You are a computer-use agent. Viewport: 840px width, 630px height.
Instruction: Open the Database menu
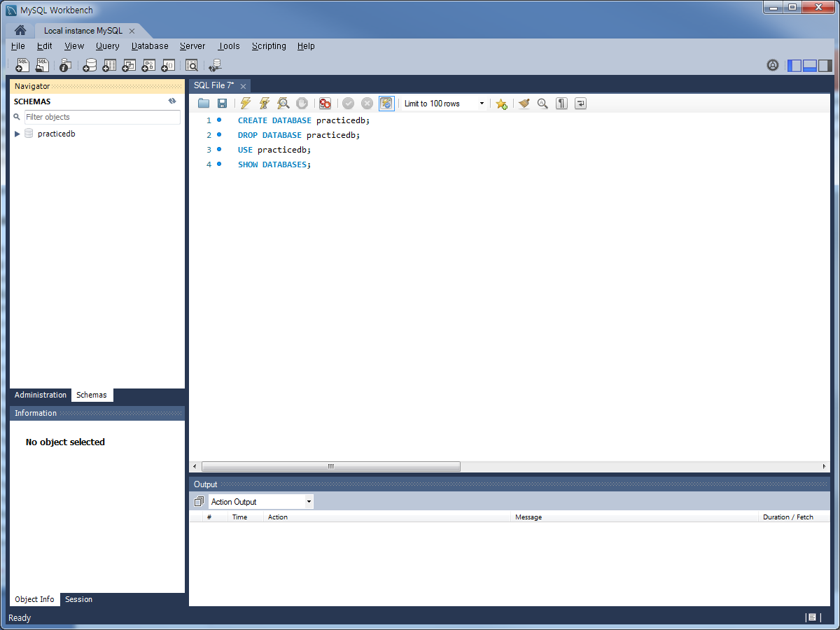tap(150, 46)
